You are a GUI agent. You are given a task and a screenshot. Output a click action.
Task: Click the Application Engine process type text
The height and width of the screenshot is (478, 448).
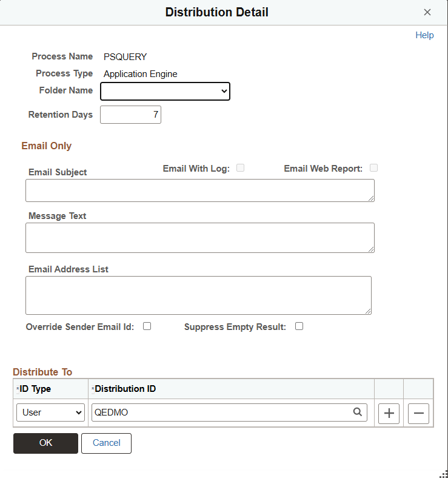tap(140, 74)
